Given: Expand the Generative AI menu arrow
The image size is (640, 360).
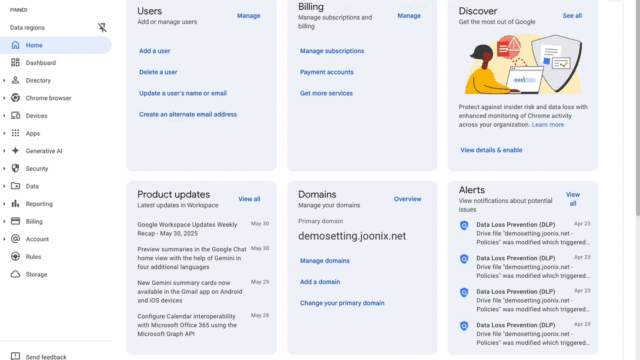Looking at the screenshot, I should pyautogui.click(x=4, y=151).
